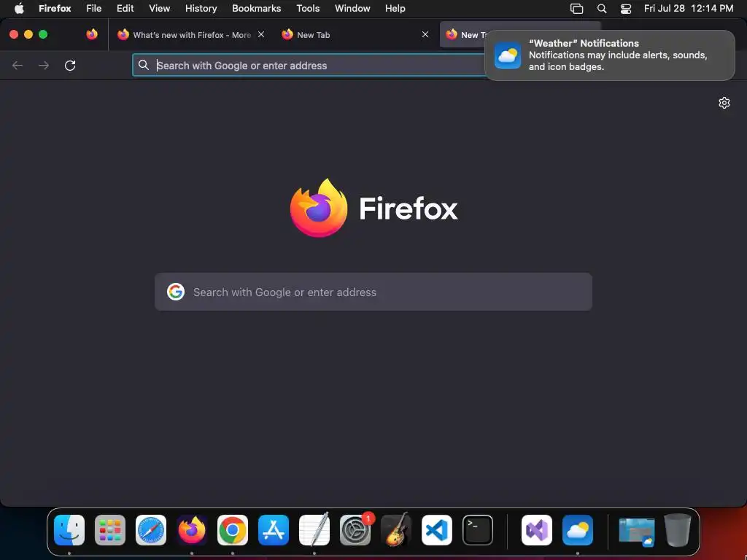
Task: Open the Weather app from the Dock
Action: [578, 529]
